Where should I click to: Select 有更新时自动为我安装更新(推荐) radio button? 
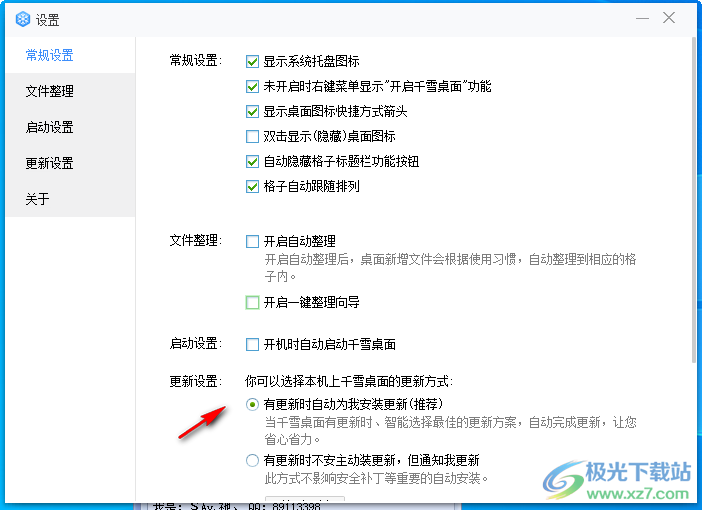coord(253,404)
